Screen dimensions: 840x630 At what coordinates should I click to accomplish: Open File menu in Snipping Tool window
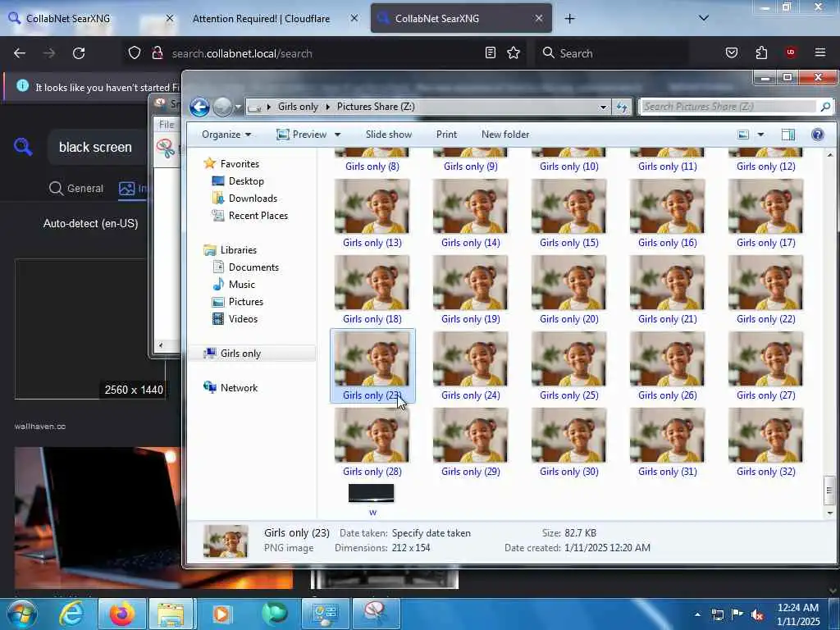[166, 125]
